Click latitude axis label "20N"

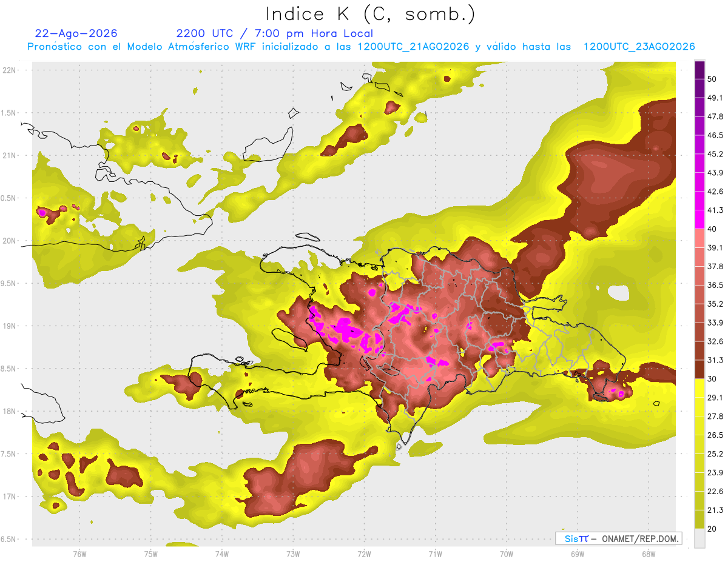(x=8, y=241)
